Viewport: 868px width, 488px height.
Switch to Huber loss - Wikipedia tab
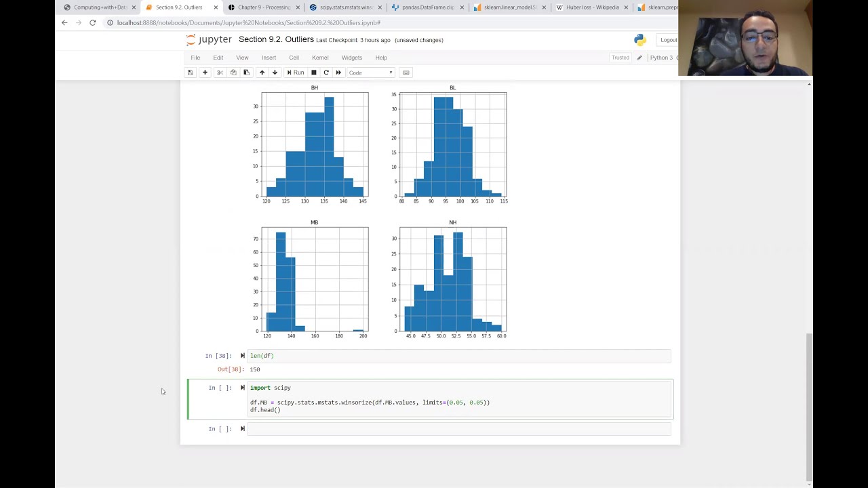pyautogui.click(x=591, y=7)
